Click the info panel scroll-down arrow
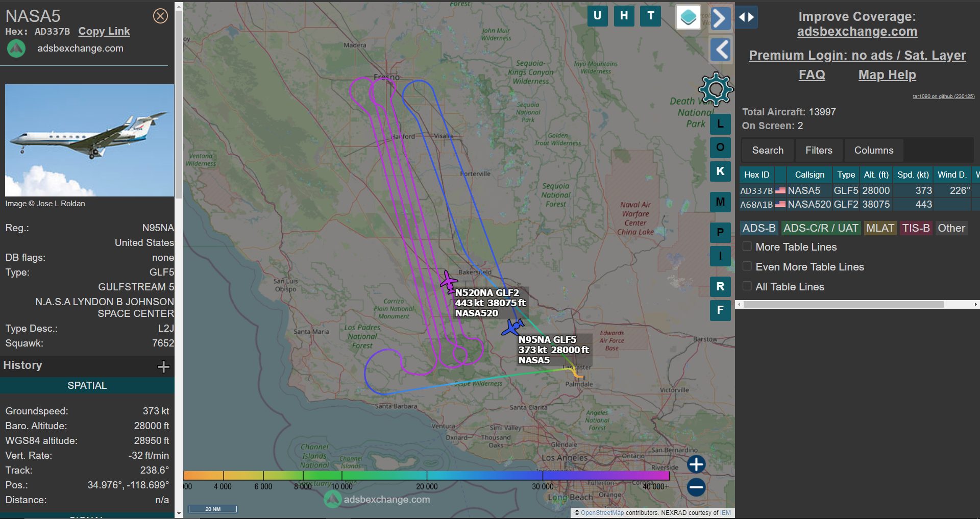 179,513
